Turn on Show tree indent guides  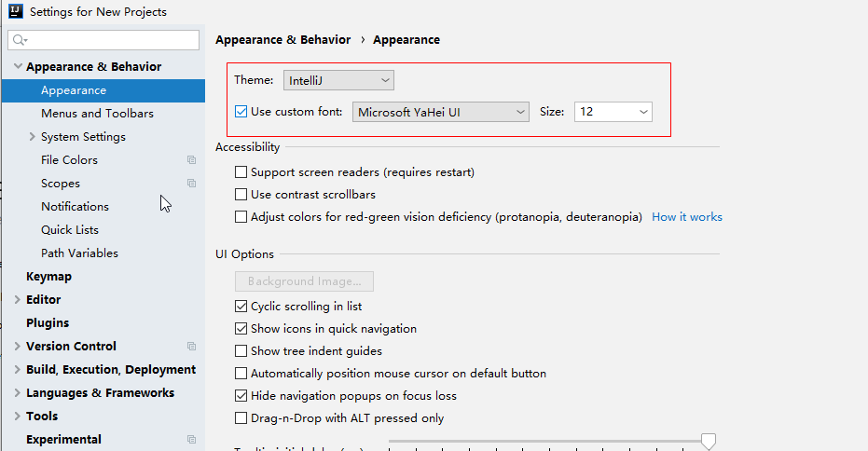click(241, 351)
